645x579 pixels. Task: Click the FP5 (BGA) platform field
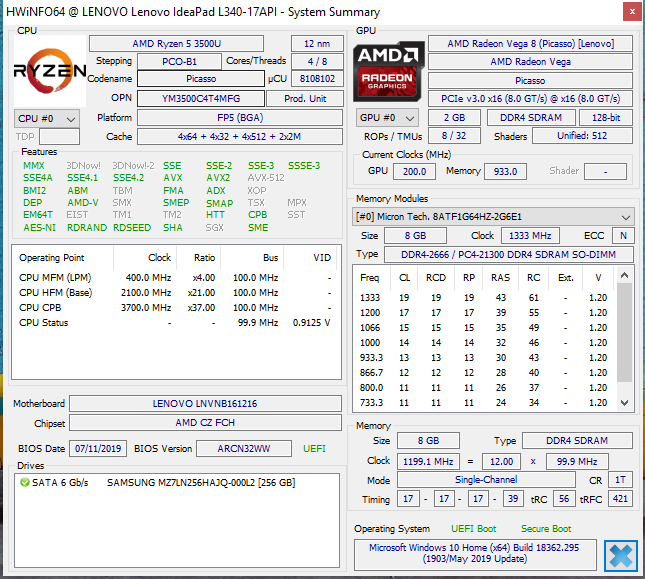240,118
